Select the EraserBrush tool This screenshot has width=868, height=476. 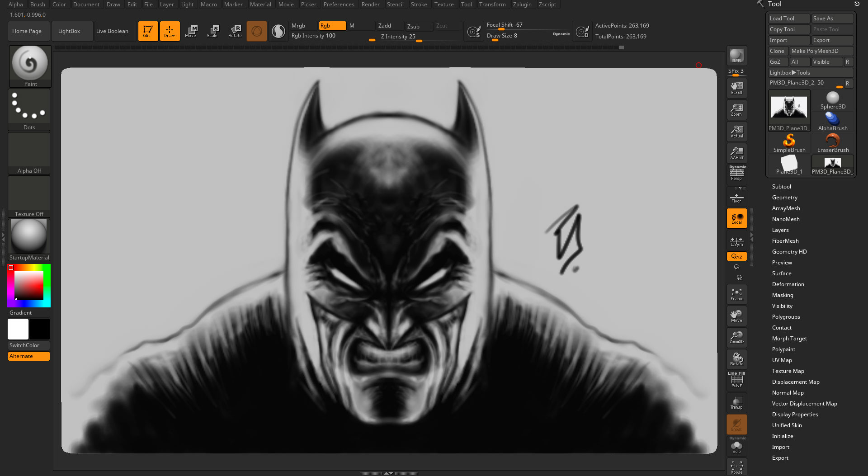[832, 143]
